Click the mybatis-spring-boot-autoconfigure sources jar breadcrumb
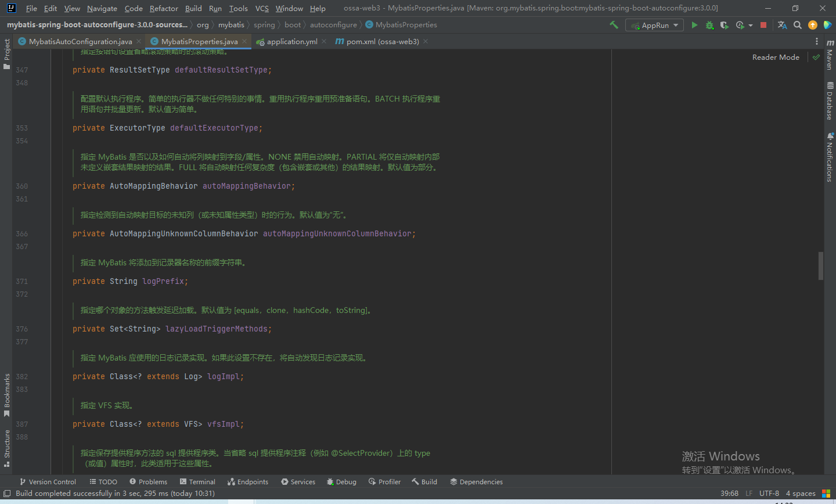836x504 pixels. pyautogui.click(x=97, y=25)
